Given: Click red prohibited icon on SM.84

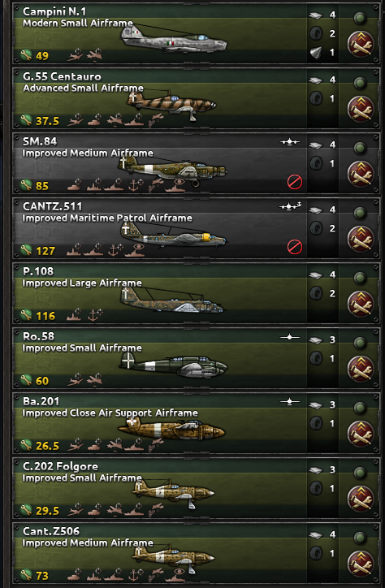Looking at the screenshot, I should (x=295, y=182).
